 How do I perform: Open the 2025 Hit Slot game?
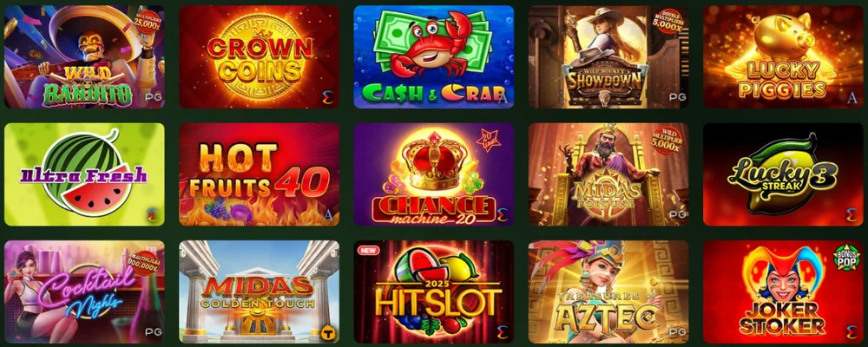tap(434, 291)
